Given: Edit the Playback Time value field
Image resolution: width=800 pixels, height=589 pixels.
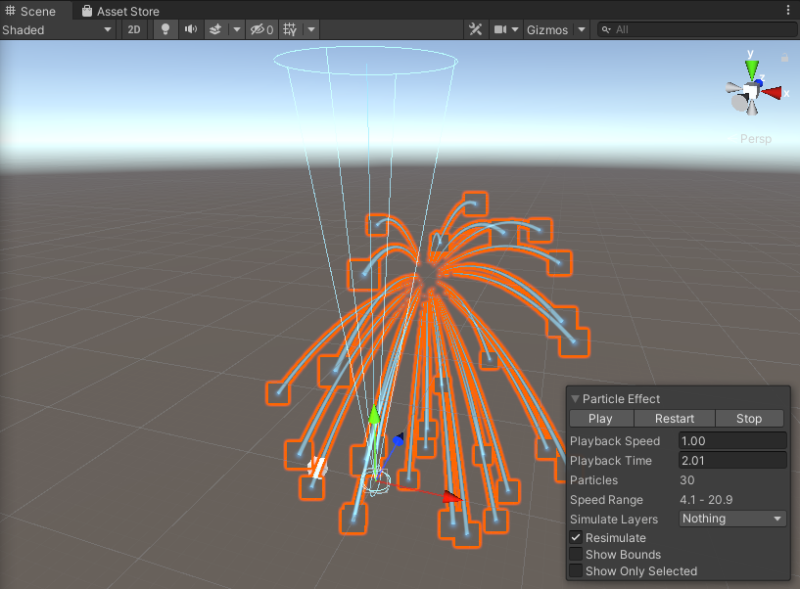Looking at the screenshot, I should pos(732,460).
